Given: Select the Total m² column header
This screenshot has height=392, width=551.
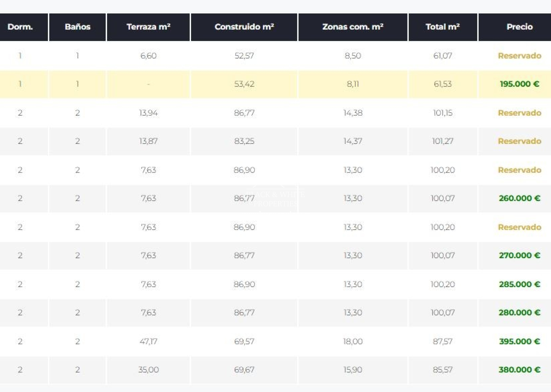Looking at the screenshot, I should coord(443,27).
